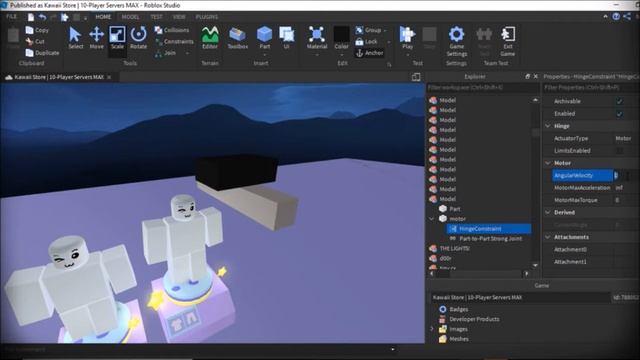Click the black Color swatch
The height and width of the screenshot is (360, 640).
click(341, 34)
